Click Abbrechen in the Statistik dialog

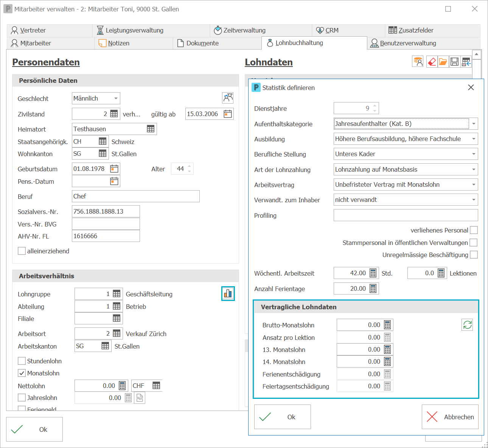click(x=450, y=417)
